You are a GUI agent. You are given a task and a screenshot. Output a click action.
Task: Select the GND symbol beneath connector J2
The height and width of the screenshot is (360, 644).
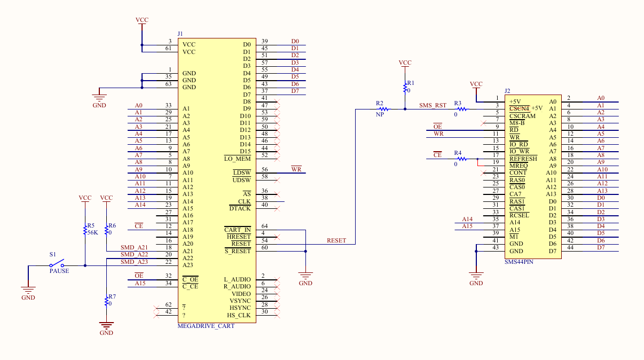[476, 275]
